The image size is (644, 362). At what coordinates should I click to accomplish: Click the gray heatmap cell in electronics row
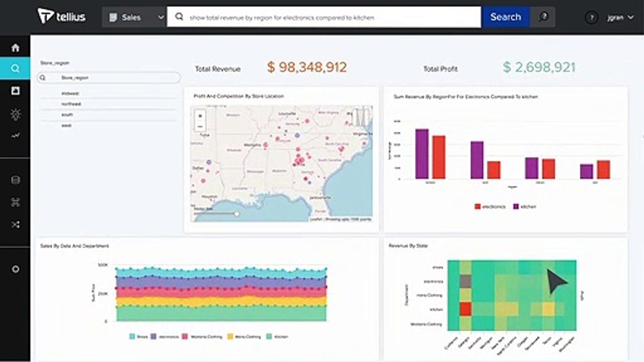pos(465,281)
